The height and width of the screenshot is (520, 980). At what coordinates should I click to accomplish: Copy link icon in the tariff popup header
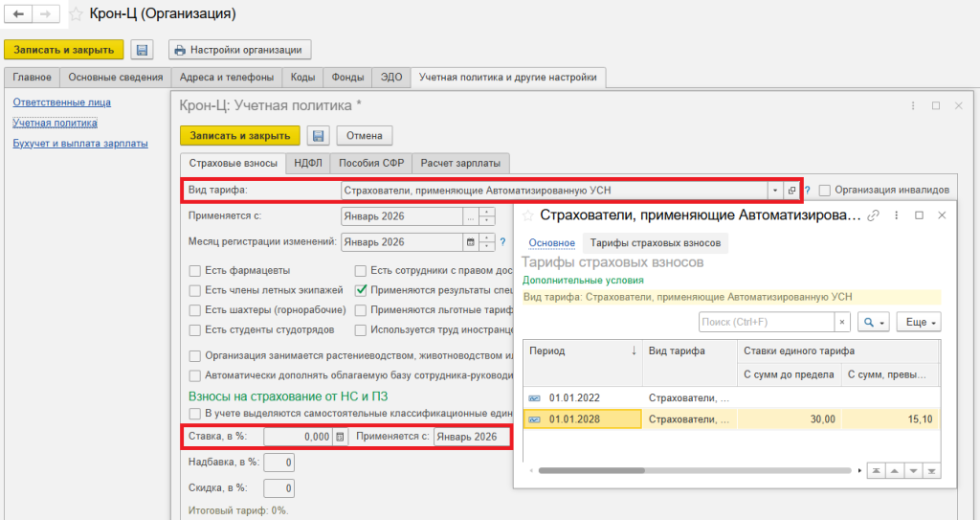pos(873,215)
